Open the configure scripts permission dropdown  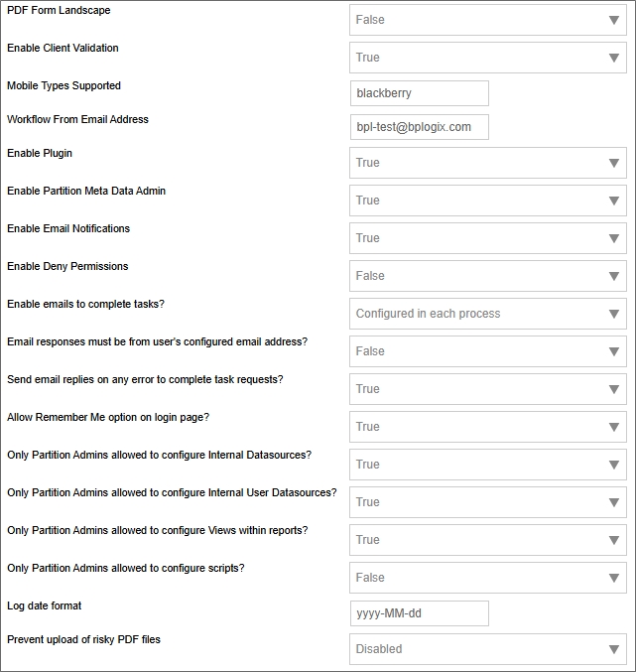(x=487, y=578)
